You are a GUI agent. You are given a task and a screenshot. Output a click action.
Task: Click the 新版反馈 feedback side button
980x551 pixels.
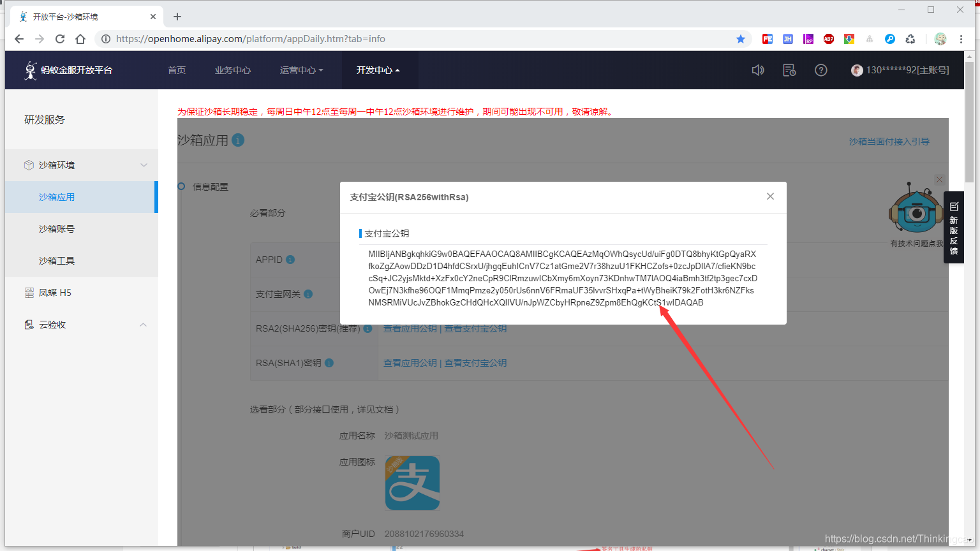954,228
